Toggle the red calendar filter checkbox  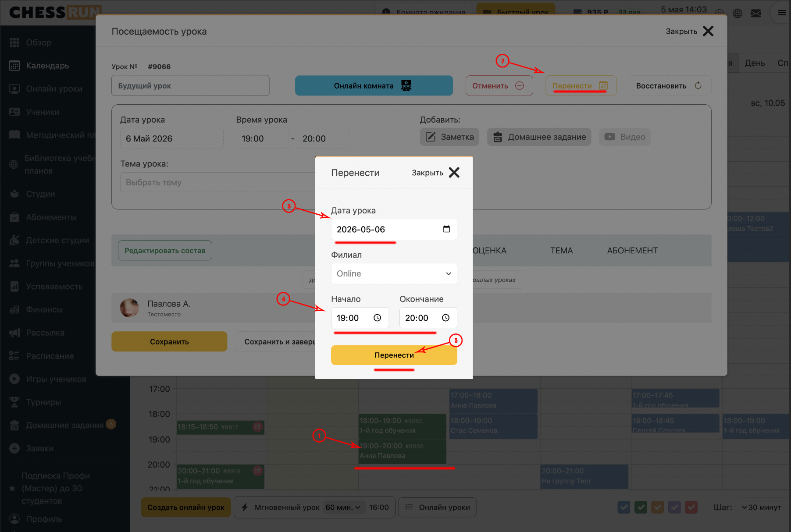point(691,507)
